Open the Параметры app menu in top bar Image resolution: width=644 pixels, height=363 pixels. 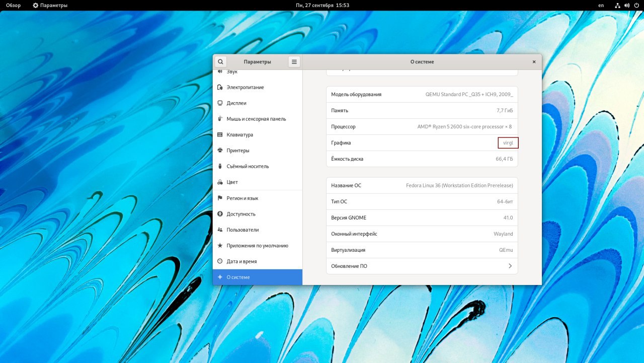coord(50,5)
